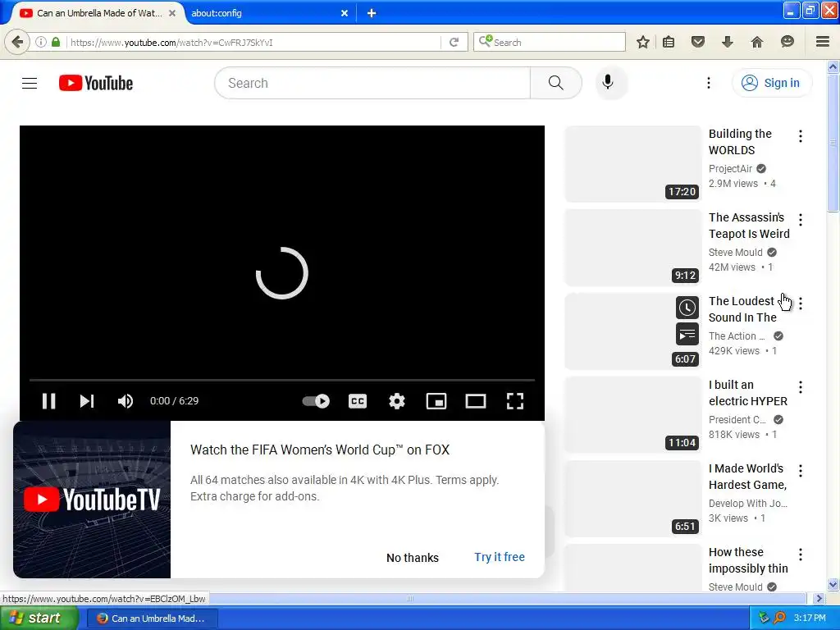Screen dimensions: 840x630
Task: Click Try it free on the promo
Action: (x=500, y=557)
